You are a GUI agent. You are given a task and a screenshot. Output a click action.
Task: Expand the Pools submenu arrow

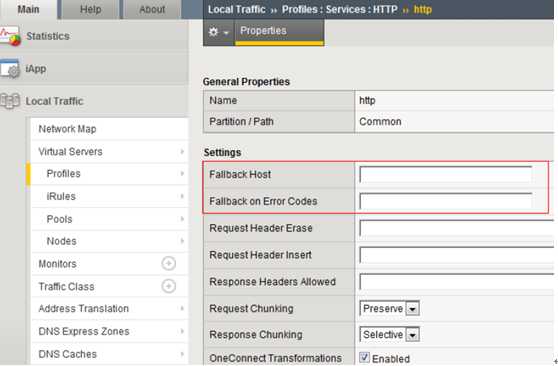[182, 219]
